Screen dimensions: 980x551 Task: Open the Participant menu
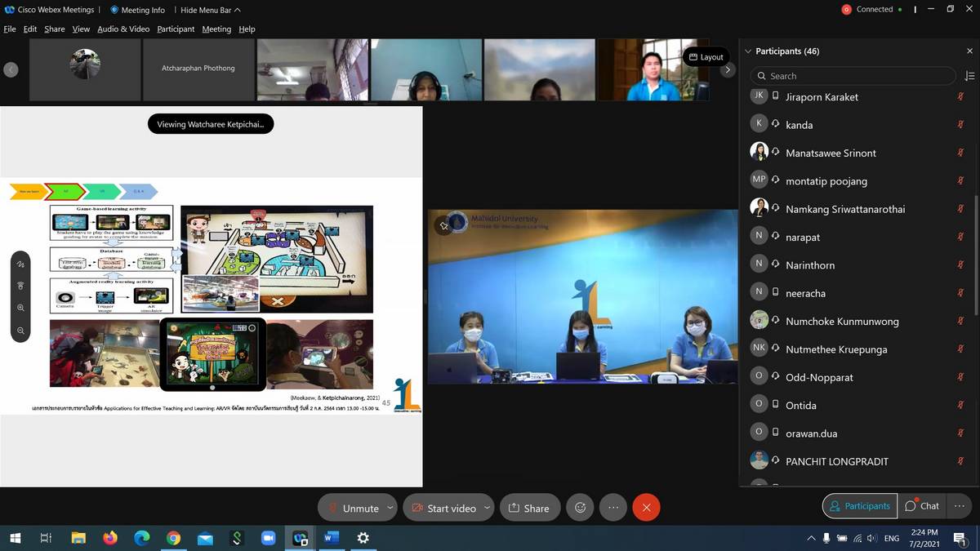click(176, 29)
